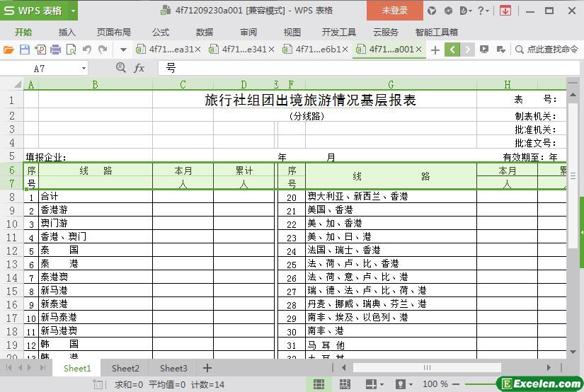Select row 12 header

tap(12, 250)
